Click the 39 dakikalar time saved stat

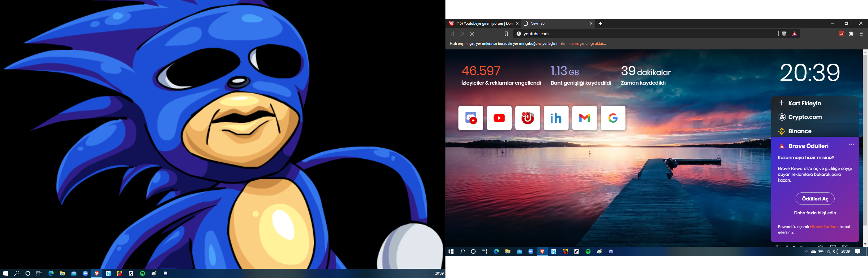click(646, 75)
